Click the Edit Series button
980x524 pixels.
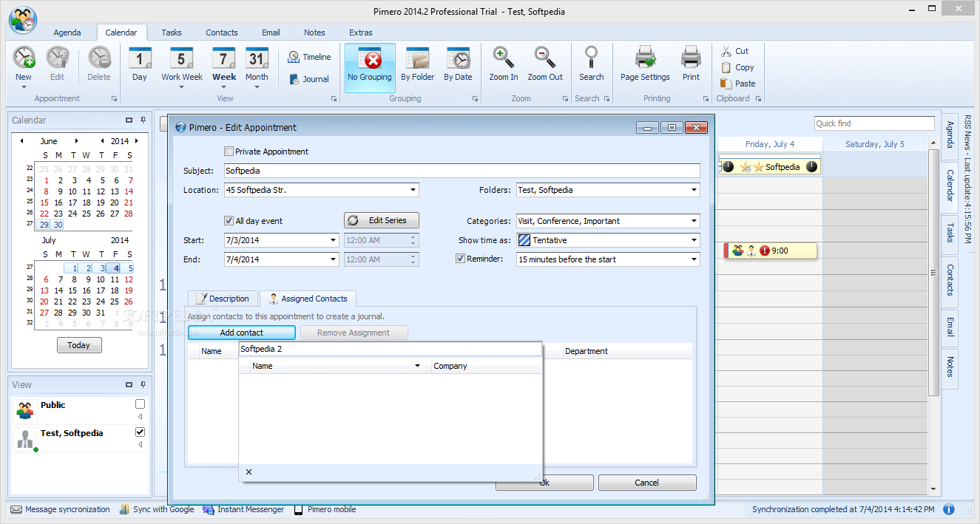click(x=382, y=220)
